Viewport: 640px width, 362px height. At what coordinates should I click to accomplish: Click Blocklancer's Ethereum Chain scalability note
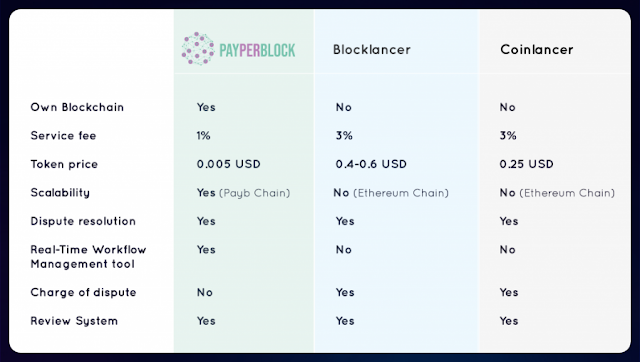[401, 193]
